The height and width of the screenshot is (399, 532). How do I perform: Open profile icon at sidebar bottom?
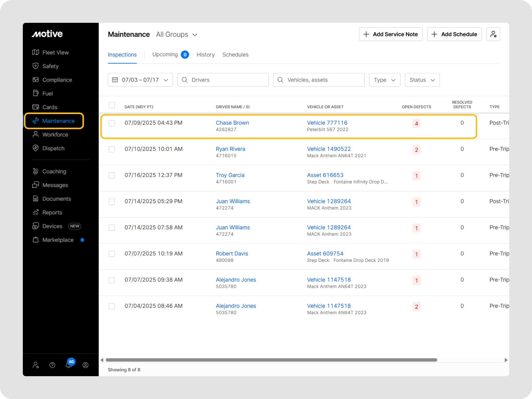click(x=85, y=365)
